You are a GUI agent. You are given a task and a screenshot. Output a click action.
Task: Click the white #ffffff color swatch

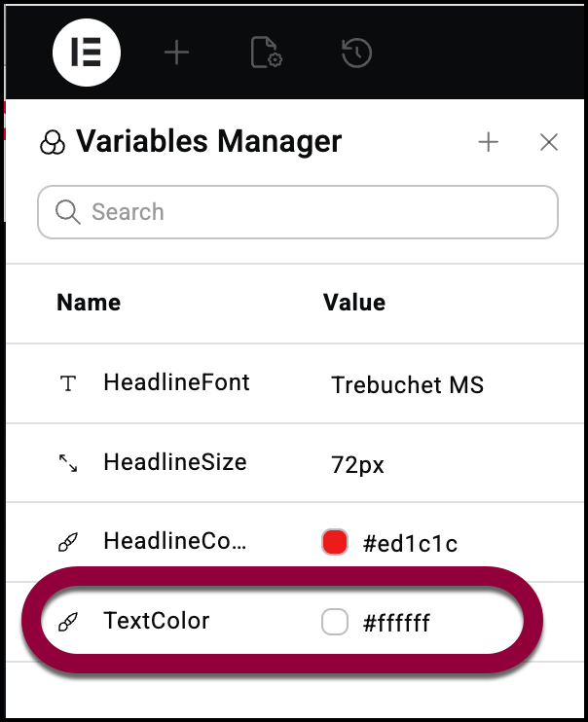335,623
